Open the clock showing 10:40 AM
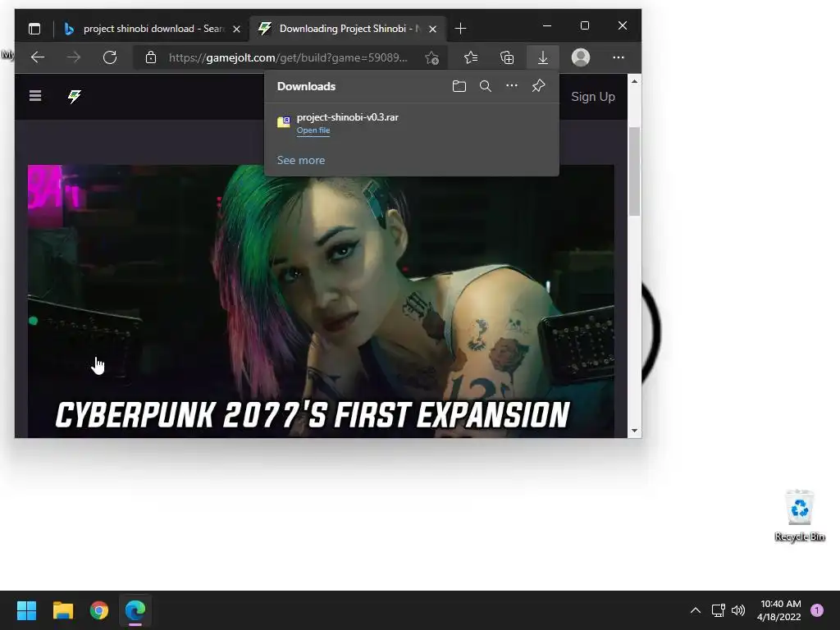Screen dimensions: 840x630 tap(779, 610)
